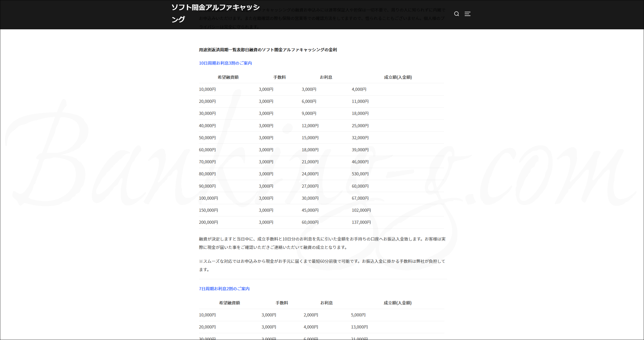Click the 成立額(入金額) header in first table
This screenshot has height=340, width=644.
tap(398, 77)
